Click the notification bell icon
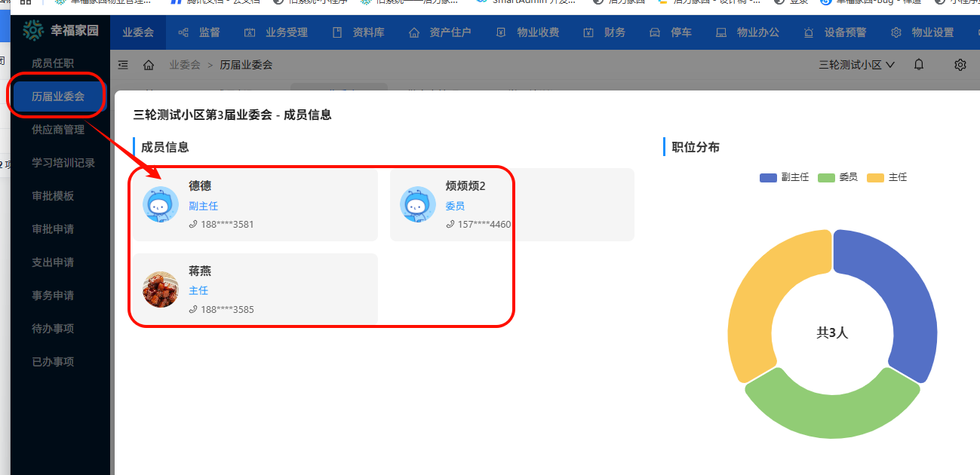The height and width of the screenshot is (475, 980). 918,65
